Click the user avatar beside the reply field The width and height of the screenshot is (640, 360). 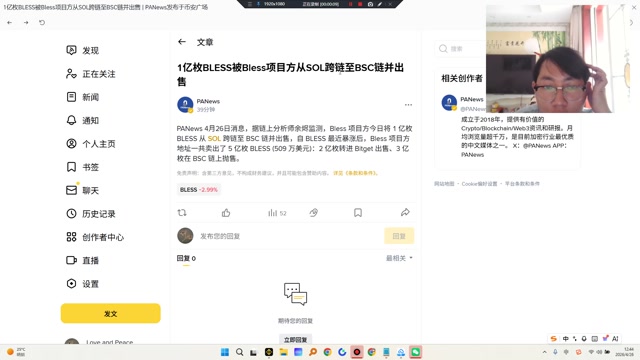point(185,236)
